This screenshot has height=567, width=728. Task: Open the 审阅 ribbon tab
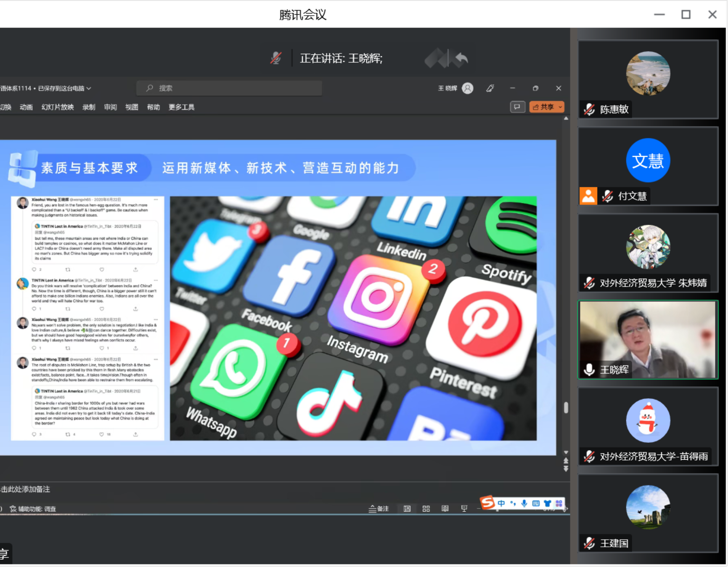(110, 107)
